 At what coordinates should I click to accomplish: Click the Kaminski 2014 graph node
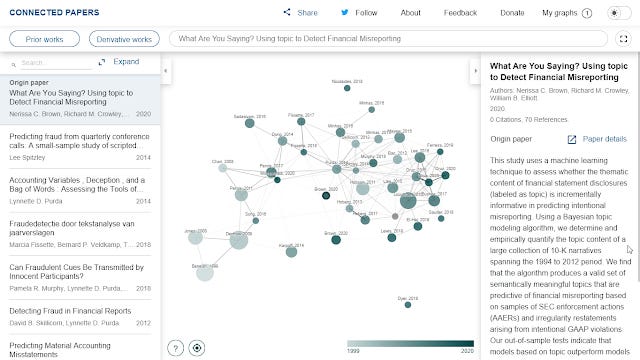coord(291,252)
